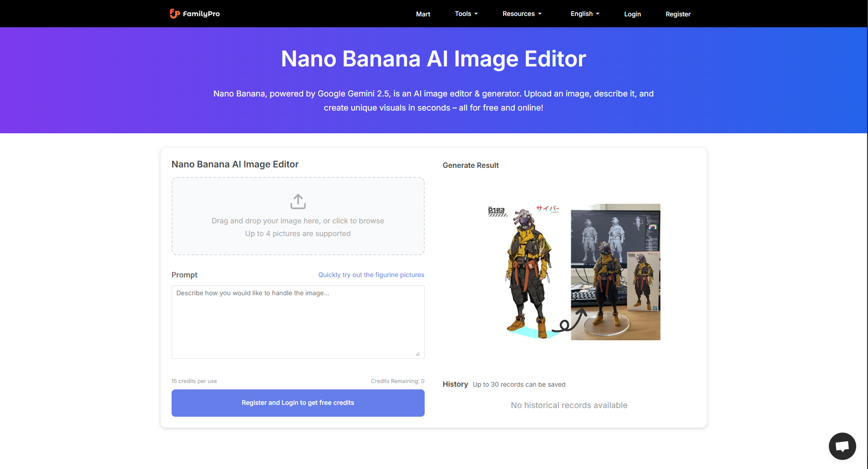The height and width of the screenshot is (469, 868).
Task: Click the History section label
Action: 455,384
